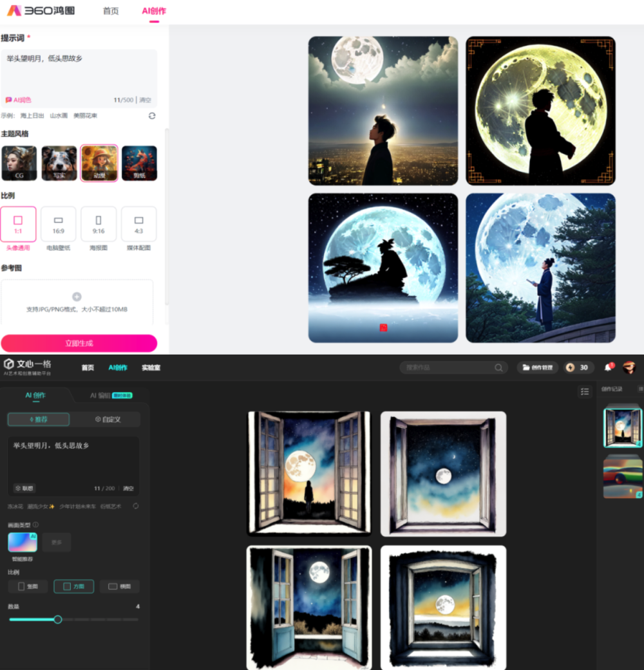
Task: Click the plus icon to upload 参考图
Action: pyautogui.click(x=77, y=297)
